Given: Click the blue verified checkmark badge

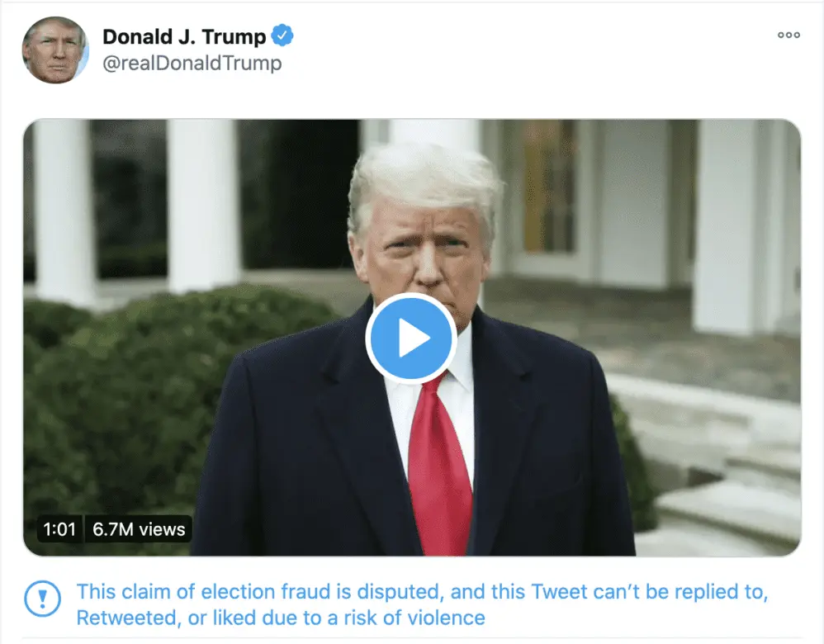Looking at the screenshot, I should pos(283,36).
